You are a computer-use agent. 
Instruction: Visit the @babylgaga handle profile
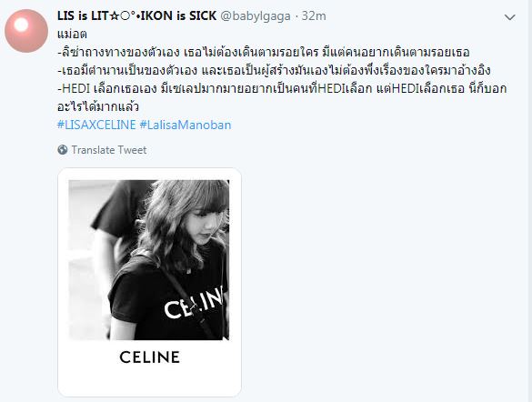point(256,16)
